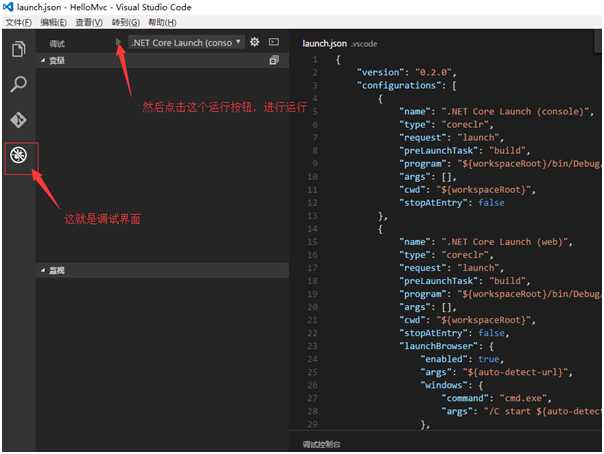The height and width of the screenshot is (454, 604).
Task: Click "stopAtEntry": false on line 12
Action: [x=452, y=203]
